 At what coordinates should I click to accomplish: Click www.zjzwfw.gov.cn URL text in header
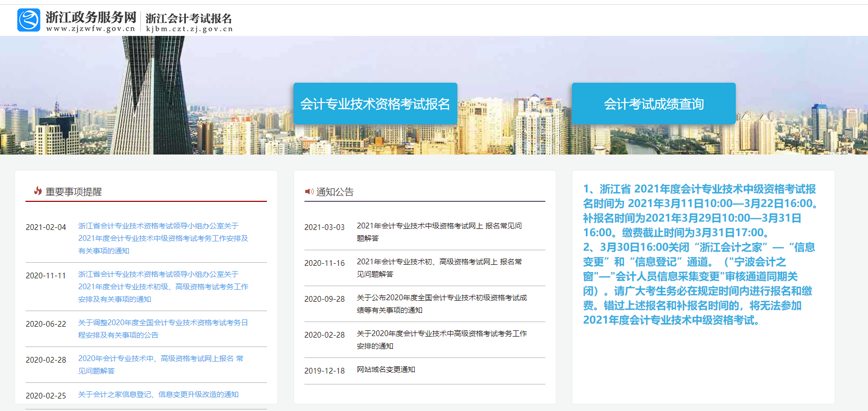pyautogui.click(x=91, y=29)
